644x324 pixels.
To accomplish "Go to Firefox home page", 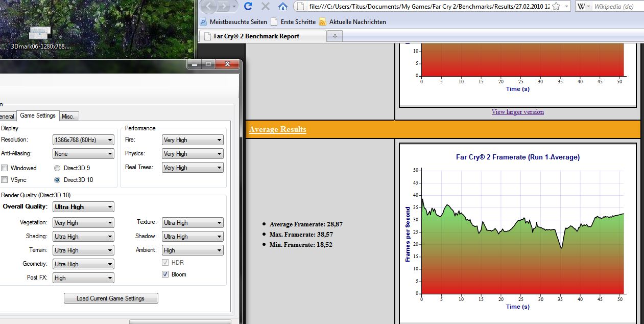I will tap(283, 6).
